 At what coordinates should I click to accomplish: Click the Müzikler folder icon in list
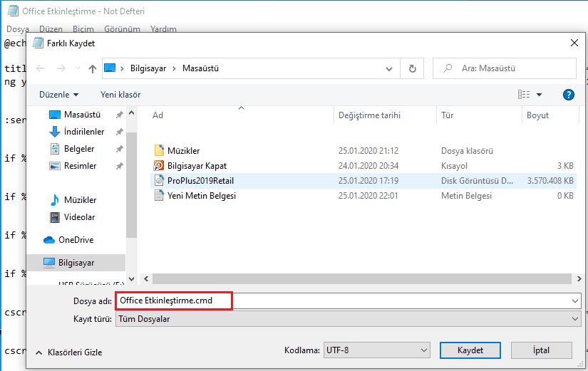(x=159, y=151)
